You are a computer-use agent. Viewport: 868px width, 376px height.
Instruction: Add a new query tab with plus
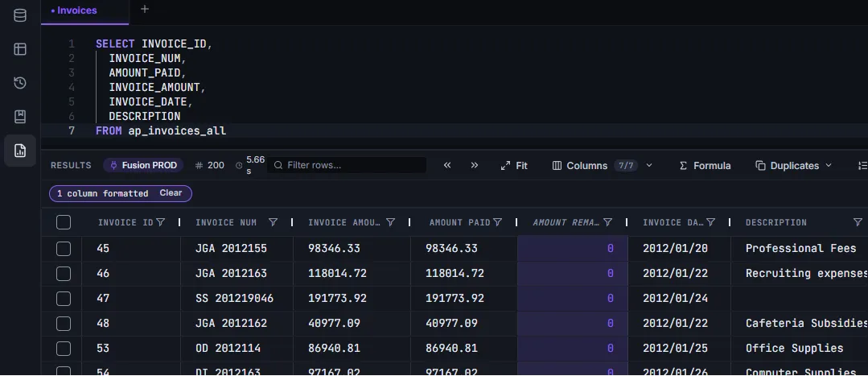(x=145, y=9)
